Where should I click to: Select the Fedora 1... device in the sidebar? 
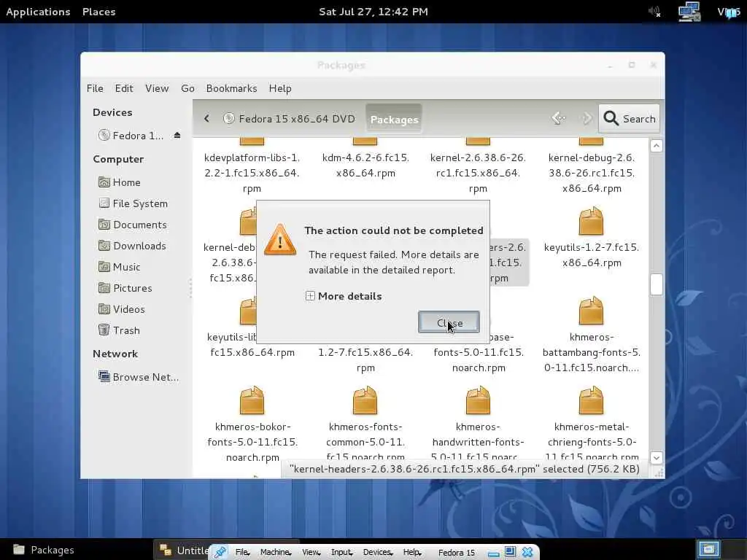[x=131, y=135]
